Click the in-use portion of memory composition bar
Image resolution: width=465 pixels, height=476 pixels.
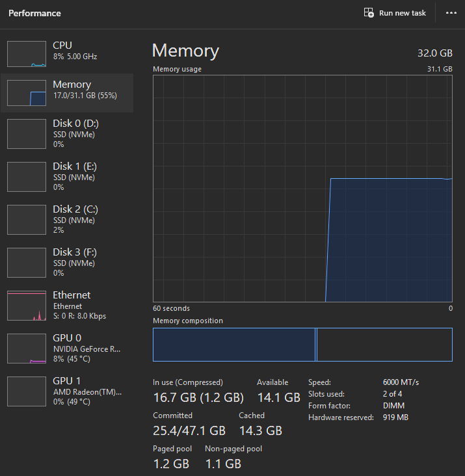tap(234, 345)
